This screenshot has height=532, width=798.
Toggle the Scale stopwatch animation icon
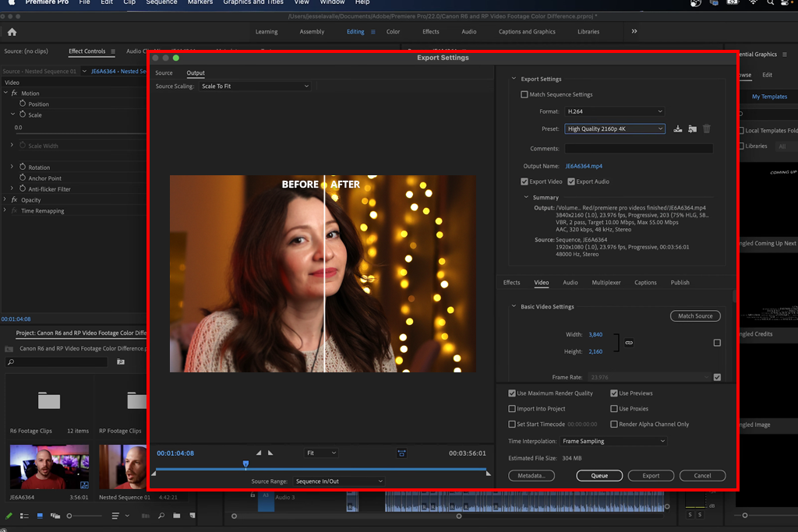(23, 115)
